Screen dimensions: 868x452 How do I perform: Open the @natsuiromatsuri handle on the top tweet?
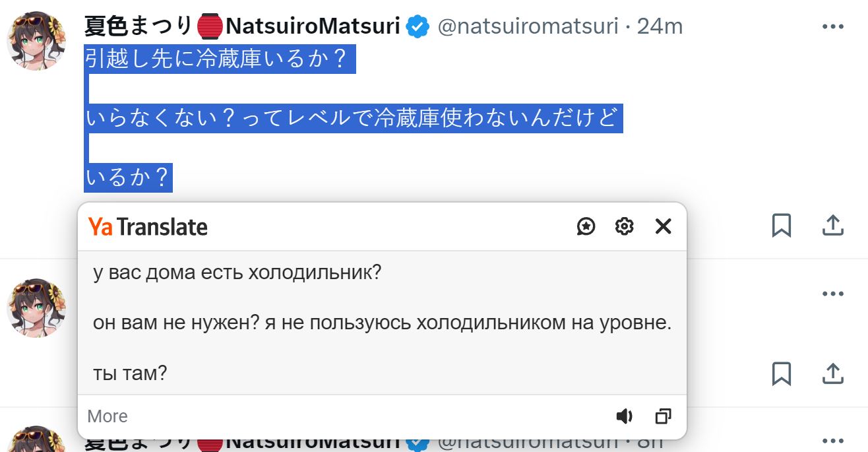pos(528,26)
